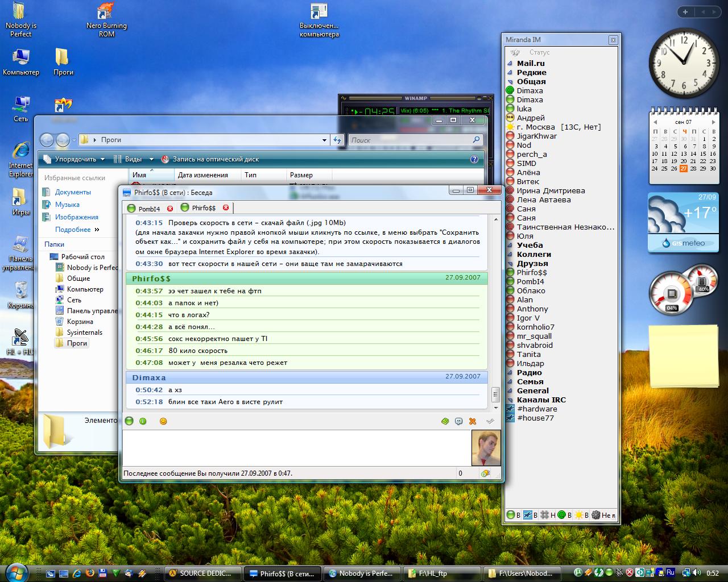Click the orange X icon in chat toolbar
Image resolution: width=728 pixels, height=582 pixels.
(472, 421)
